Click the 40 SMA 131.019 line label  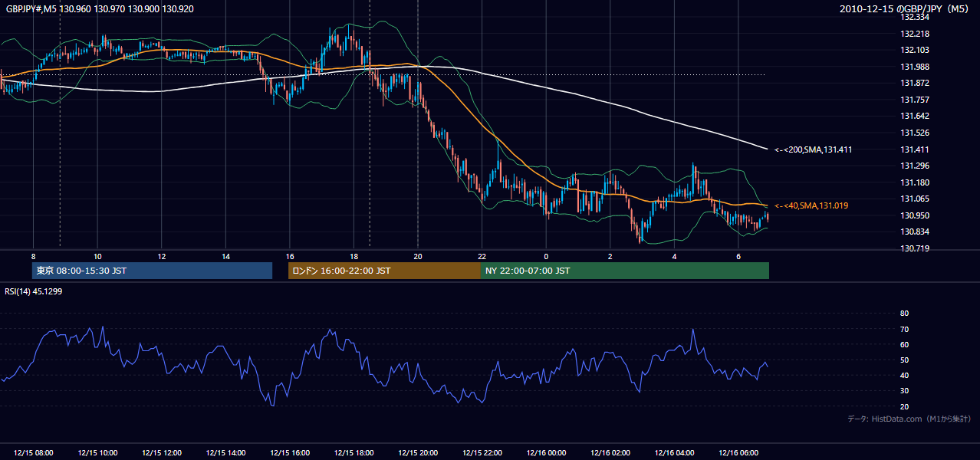coord(811,205)
